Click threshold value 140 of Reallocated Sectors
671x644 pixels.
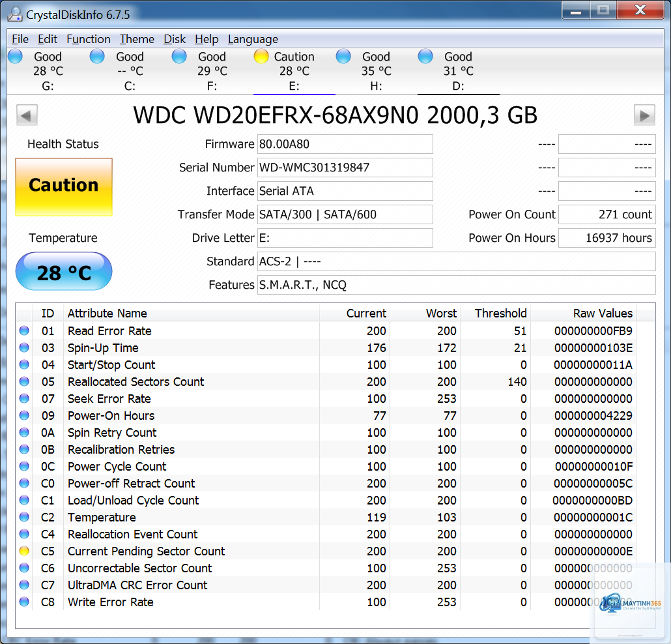pyautogui.click(x=517, y=381)
